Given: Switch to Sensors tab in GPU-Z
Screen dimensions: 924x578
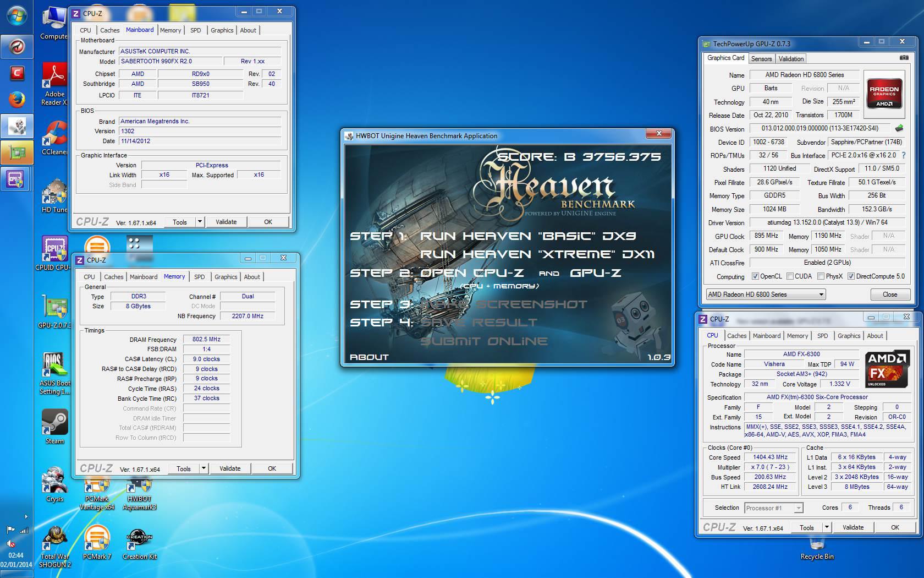Looking at the screenshot, I should coord(761,58).
